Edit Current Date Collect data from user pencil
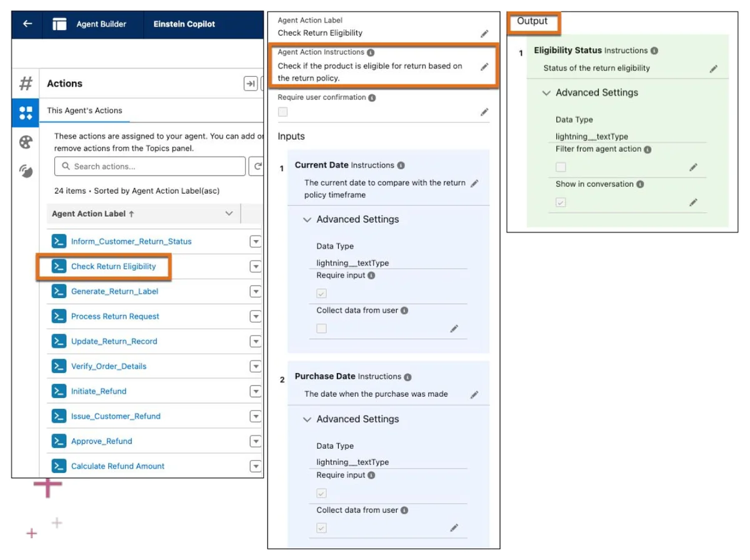750x560 pixels. 454,329
